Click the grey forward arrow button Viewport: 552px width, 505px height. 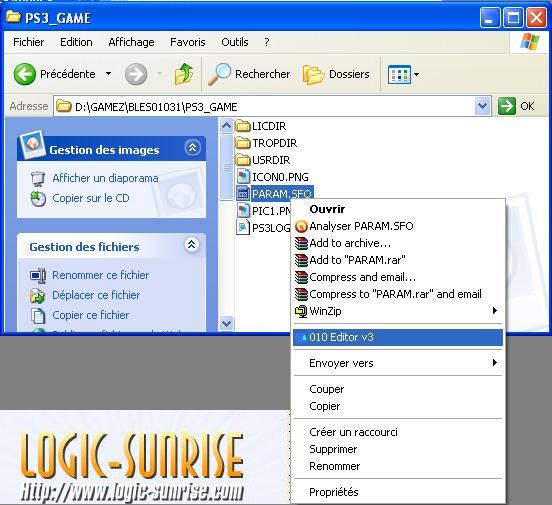pyautogui.click(x=136, y=74)
